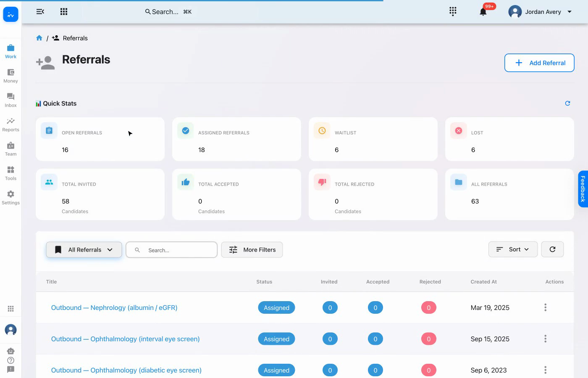Open the Reports section in sidebar
Image resolution: width=588 pixels, height=378 pixels.
(x=10, y=125)
